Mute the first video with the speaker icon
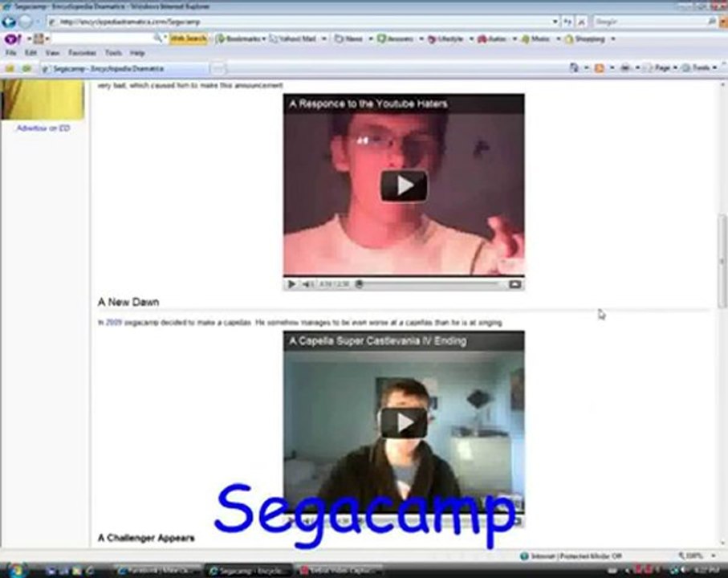Image resolution: width=728 pixels, height=578 pixels. click(307, 283)
